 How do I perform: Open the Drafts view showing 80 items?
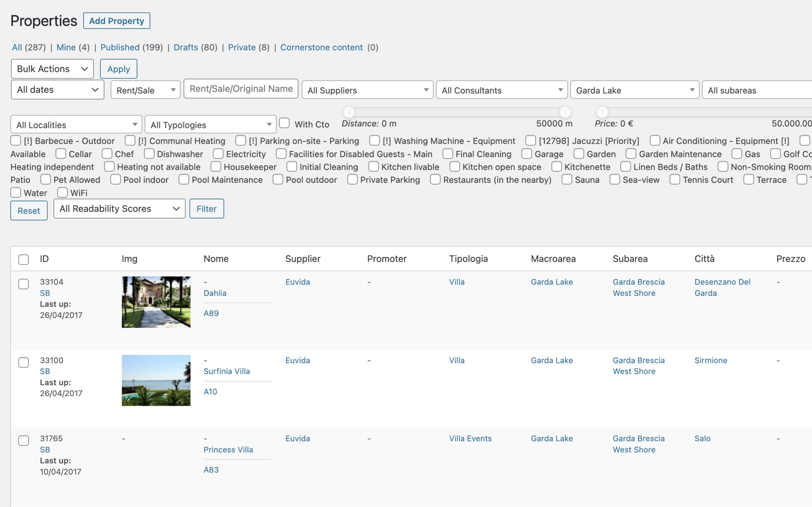[186, 47]
